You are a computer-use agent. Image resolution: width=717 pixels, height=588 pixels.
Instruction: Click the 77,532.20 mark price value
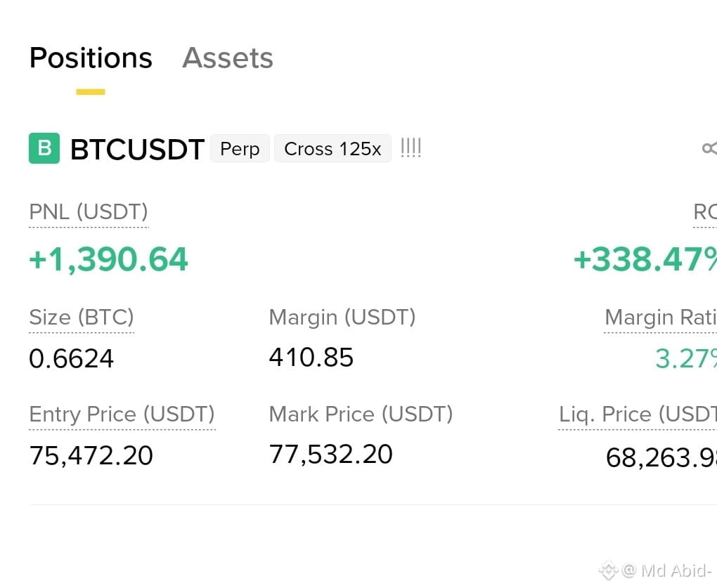(330, 455)
